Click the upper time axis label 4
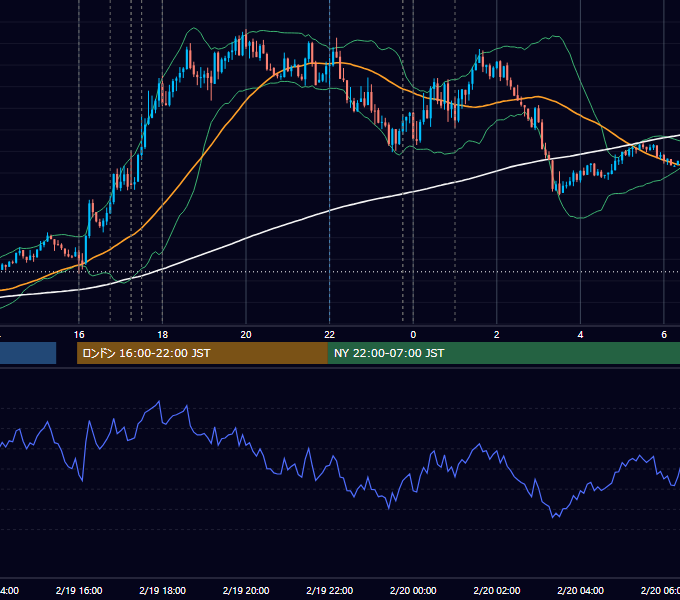 (580, 335)
